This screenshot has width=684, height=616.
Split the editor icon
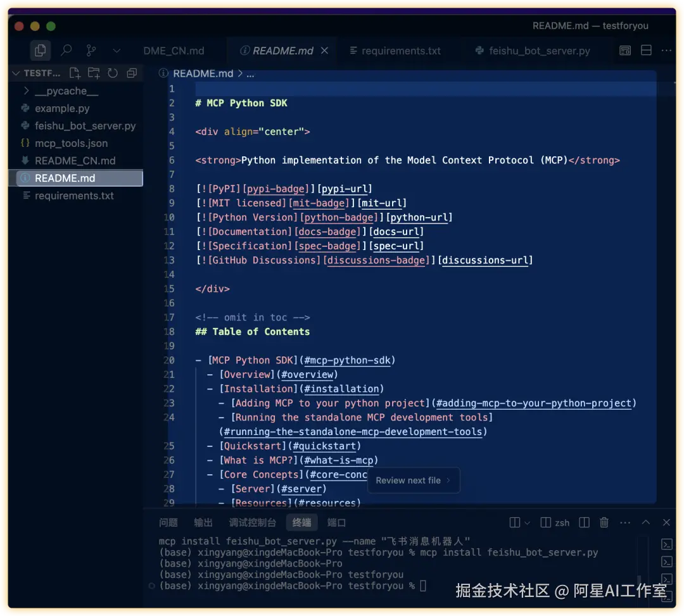coord(646,51)
